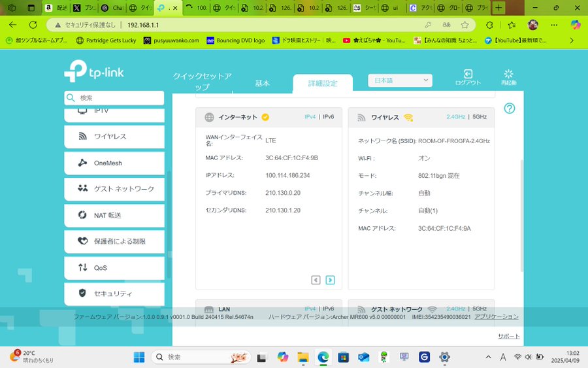The width and height of the screenshot is (588, 368).
Task: Click the magnifier icon in router search
Action: pyautogui.click(x=71, y=98)
